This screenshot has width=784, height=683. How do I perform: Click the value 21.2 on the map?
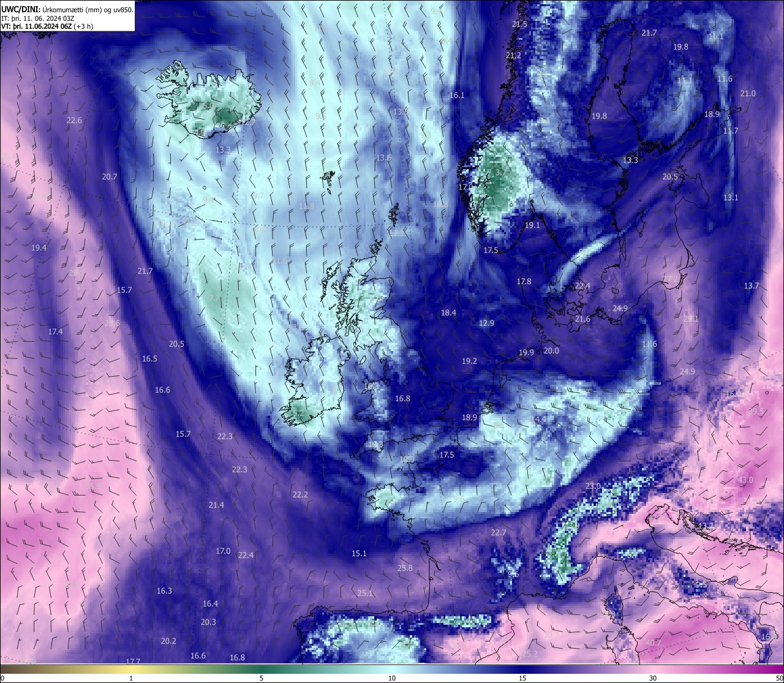pos(513,55)
